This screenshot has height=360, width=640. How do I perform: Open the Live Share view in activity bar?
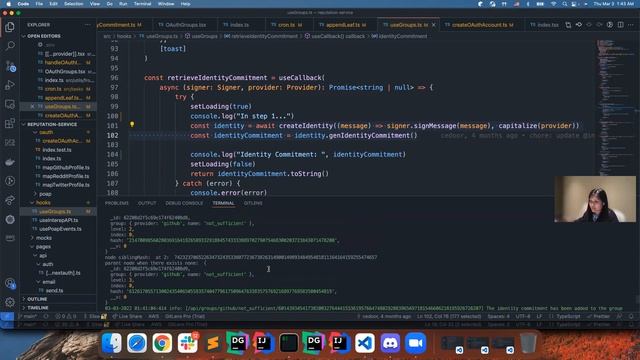point(10,200)
